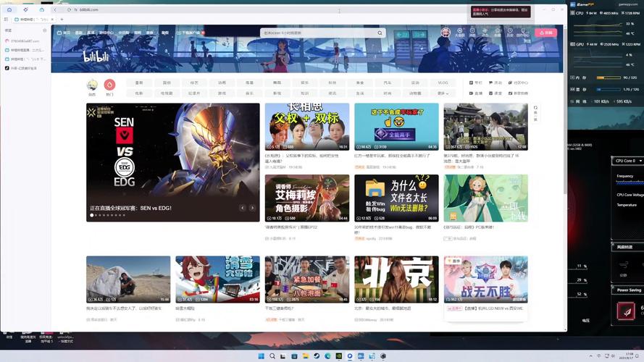Click the 换一换 refresh recommendations button

tap(535, 113)
